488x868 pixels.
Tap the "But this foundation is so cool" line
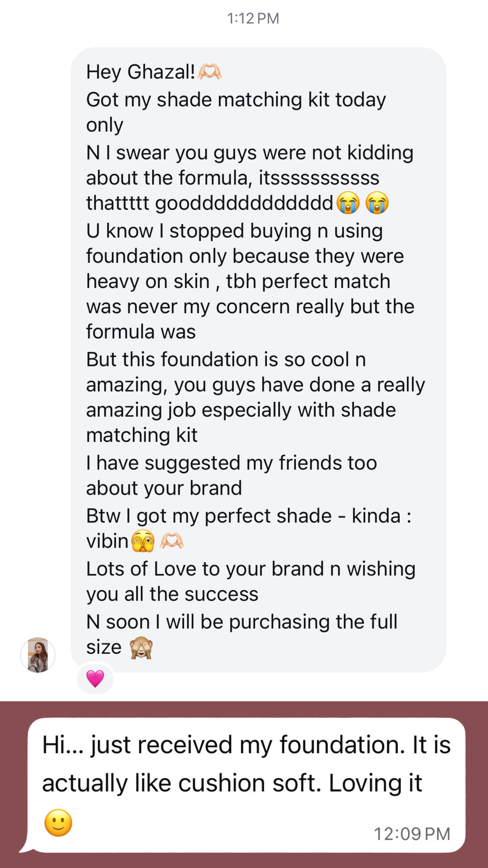point(226,360)
